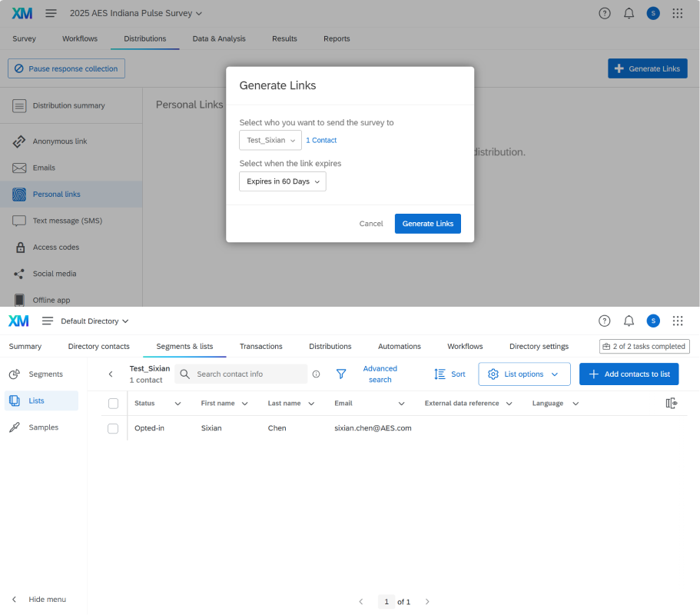
Task: Tick the checkbox for Sixian Chen's row
Action: click(113, 428)
